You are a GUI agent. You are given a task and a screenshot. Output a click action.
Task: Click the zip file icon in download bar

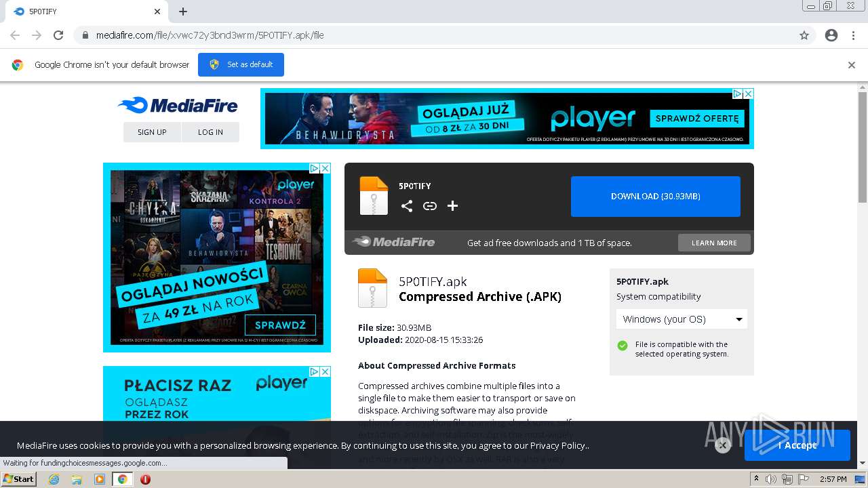click(374, 196)
